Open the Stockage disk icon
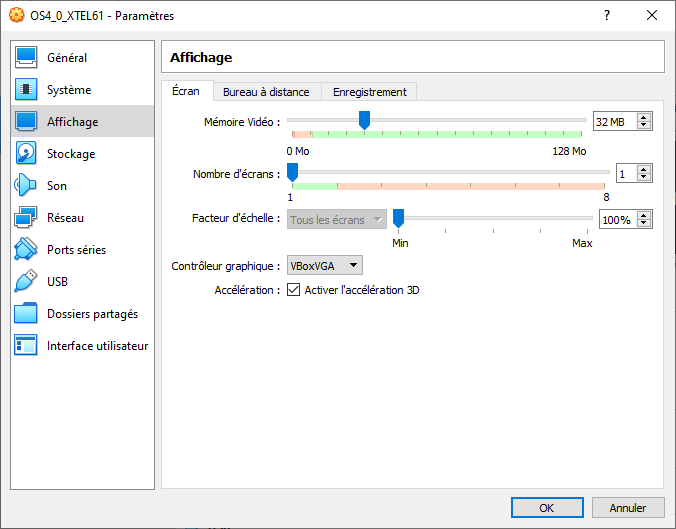The width and height of the screenshot is (676, 529). pos(27,154)
